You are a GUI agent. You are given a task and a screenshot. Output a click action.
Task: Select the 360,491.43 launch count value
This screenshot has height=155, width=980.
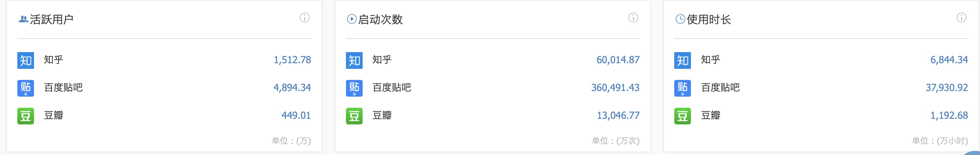(615, 88)
